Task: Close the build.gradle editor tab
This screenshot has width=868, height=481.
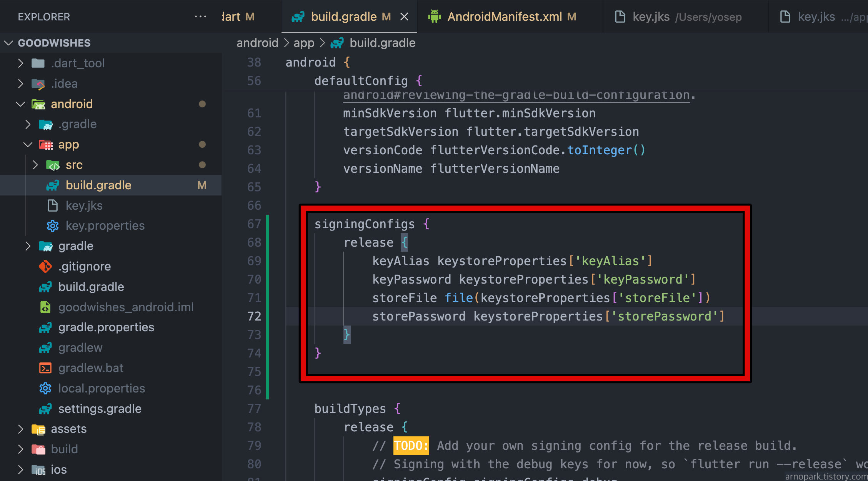Action: point(404,17)
